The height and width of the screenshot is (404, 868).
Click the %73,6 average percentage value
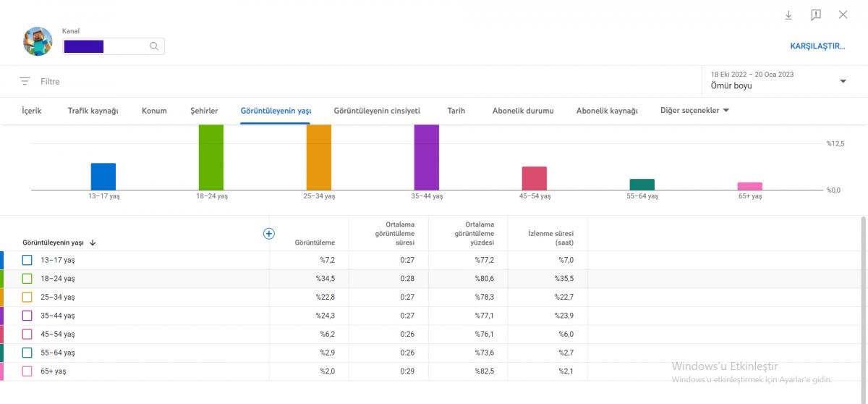[x=485, y=353]
